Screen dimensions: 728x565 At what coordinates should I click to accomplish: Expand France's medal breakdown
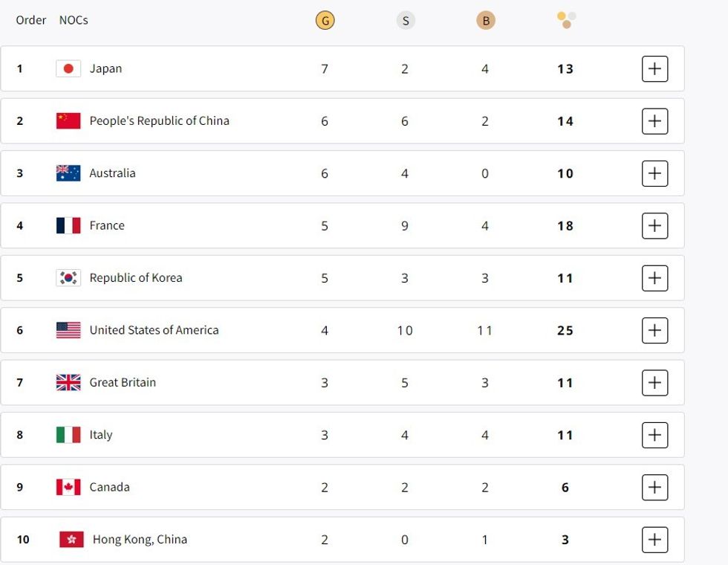pyautogui.click(x=654, y=225)
